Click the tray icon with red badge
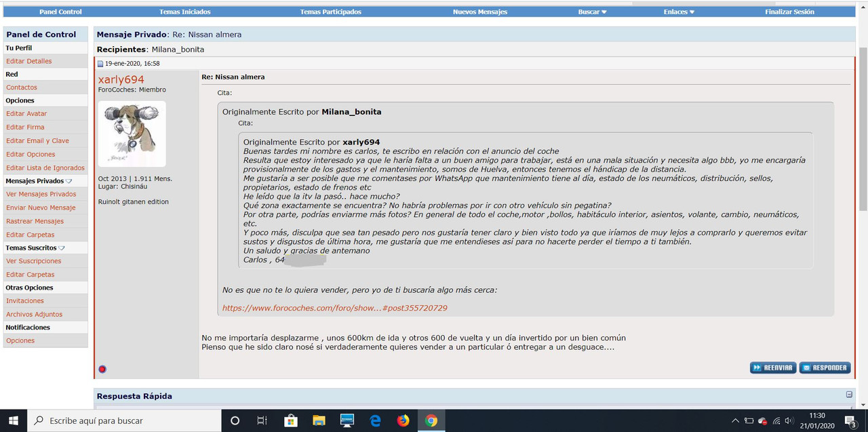 (762, 420)
